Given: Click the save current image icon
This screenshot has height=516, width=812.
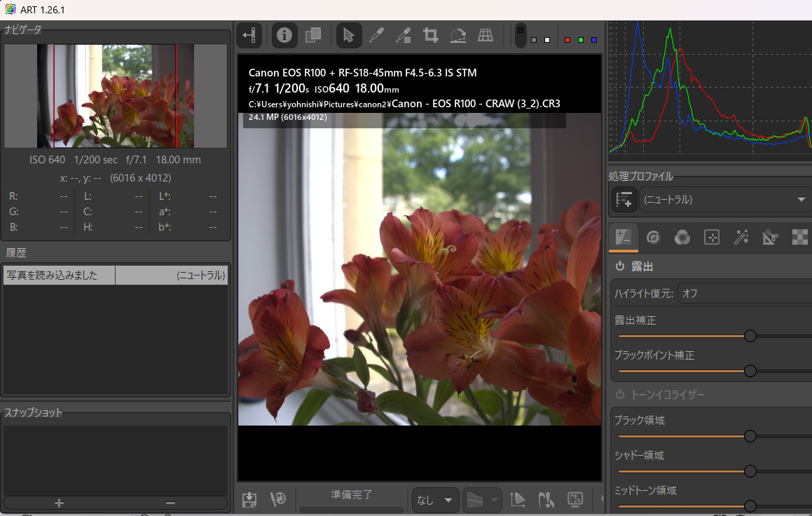Looking at the screenshot, I should click(x=249, y=498).
